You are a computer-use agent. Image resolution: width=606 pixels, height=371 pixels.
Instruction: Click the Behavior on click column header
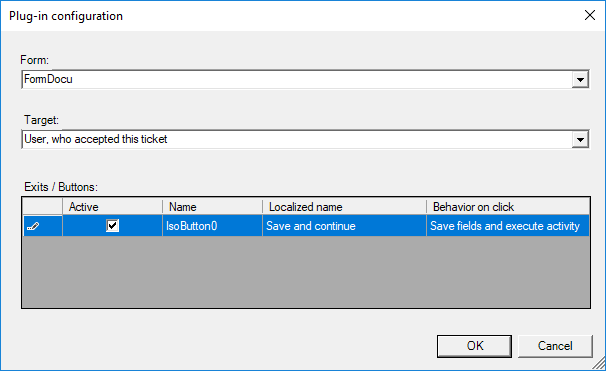click(508, 207)
